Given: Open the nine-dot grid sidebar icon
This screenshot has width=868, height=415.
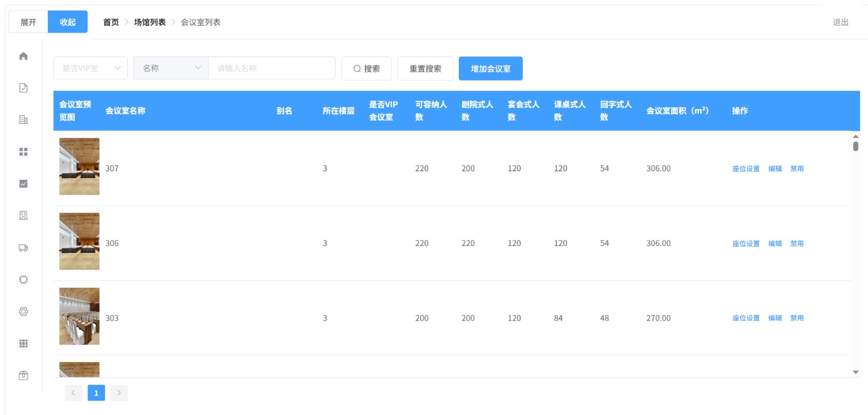Looking at the screenshot, I should pos(23,344).
